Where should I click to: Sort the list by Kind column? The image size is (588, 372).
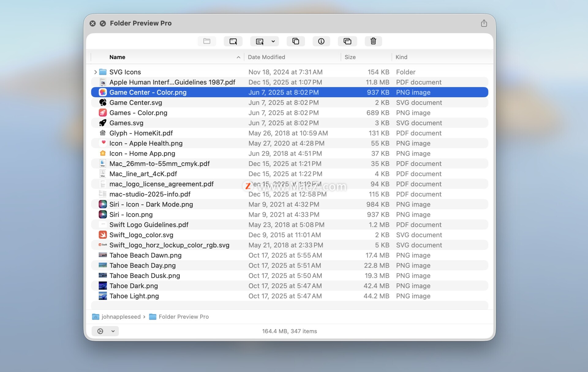[401, 57]
